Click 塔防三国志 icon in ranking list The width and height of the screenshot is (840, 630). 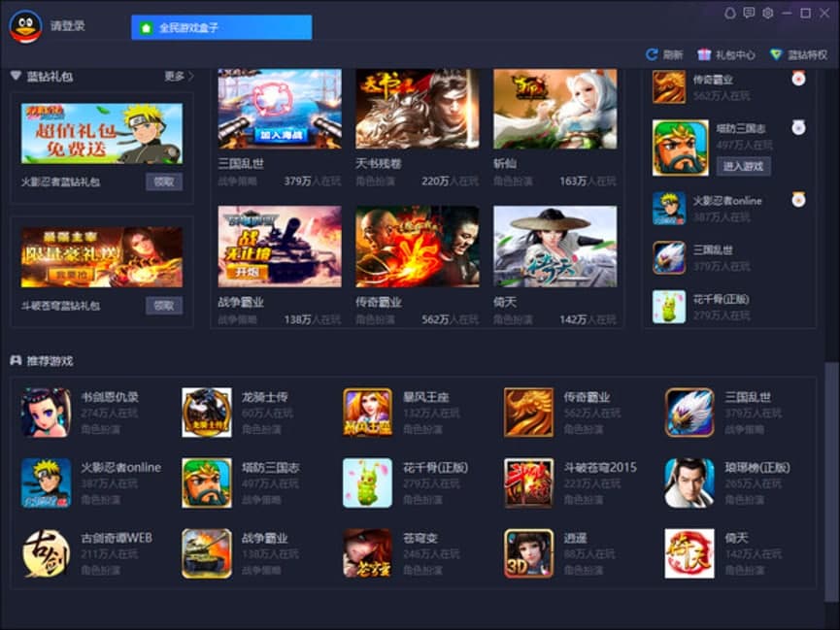click(x=681, y=148)
